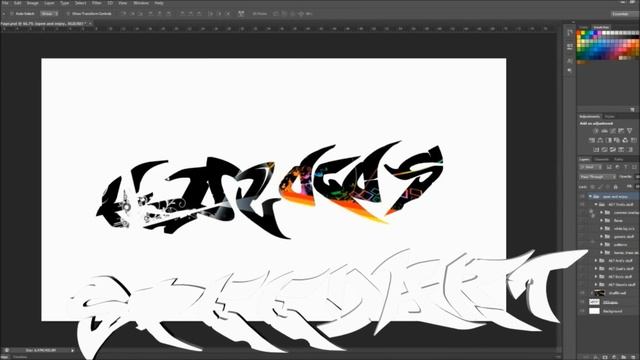Image resolution: width=640 pixels, height=360 pixels.
Task: Add a Levels adjustment
Action: (604, 131)
